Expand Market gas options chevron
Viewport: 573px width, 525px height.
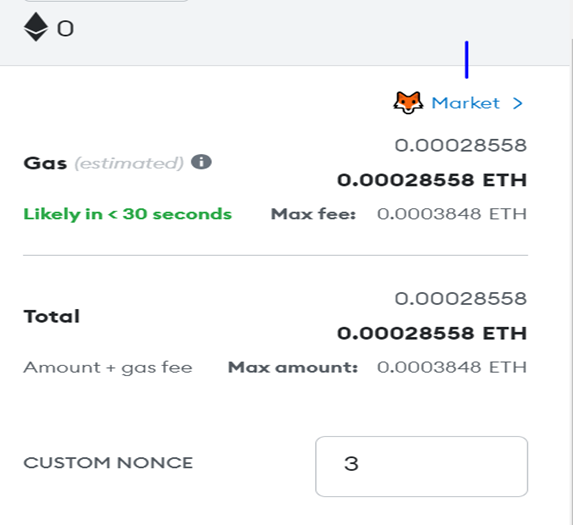tap(517, 103)
